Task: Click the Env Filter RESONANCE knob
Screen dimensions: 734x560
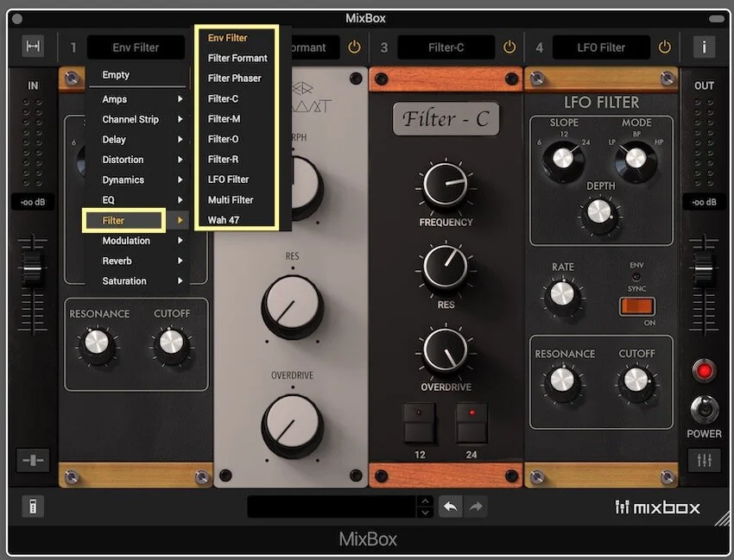Action: (x=97, y=343)
